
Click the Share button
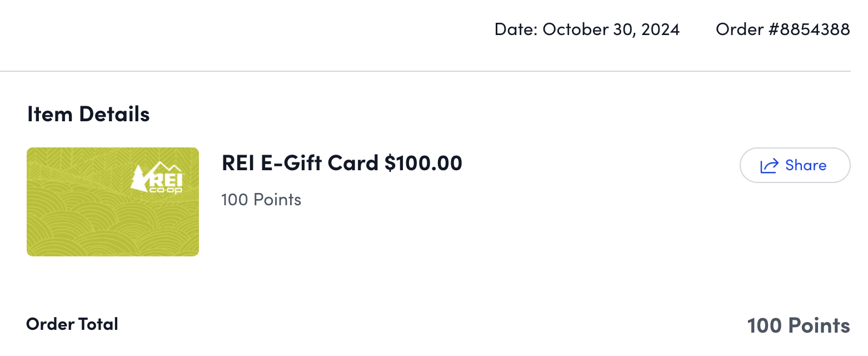point(795,165)
